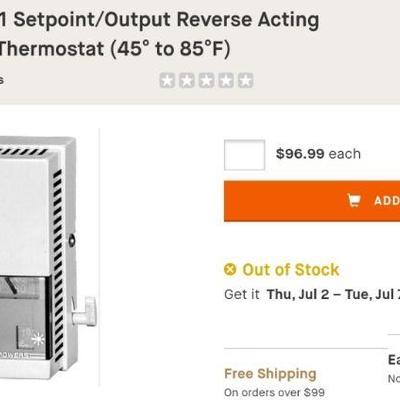Click the Out of Stock status text
The height and width of the screenshot is (400, 400).
(x=291, y=269)
